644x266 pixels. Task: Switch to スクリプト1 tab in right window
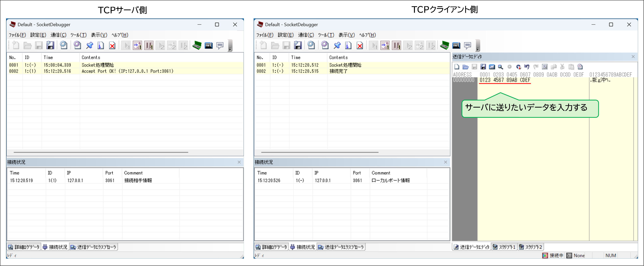point(504,247)
